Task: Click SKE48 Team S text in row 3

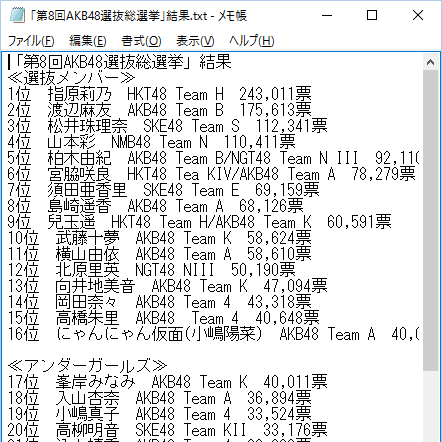Action: 191,126
